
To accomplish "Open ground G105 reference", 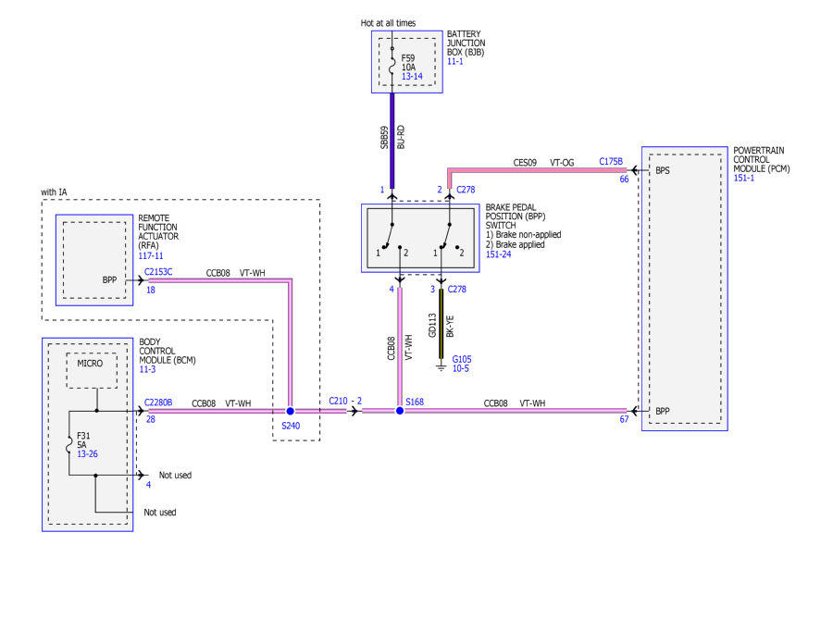I will click(x=462, y=359).
